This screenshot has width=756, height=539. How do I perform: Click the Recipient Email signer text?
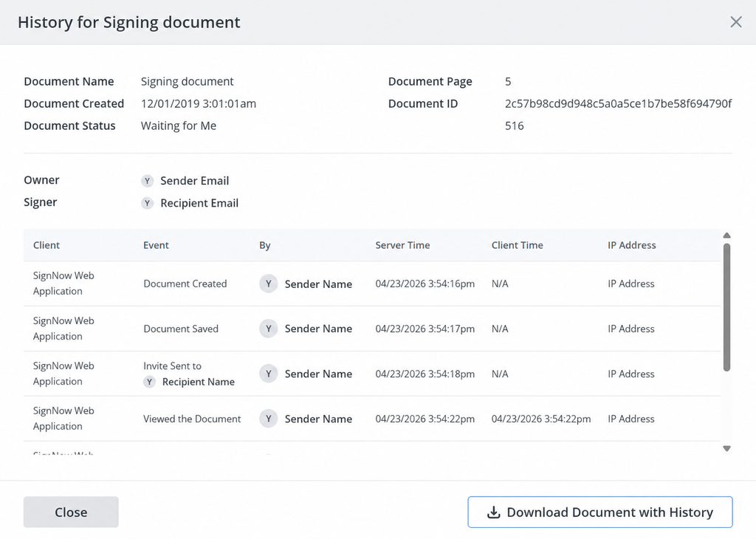199,203
